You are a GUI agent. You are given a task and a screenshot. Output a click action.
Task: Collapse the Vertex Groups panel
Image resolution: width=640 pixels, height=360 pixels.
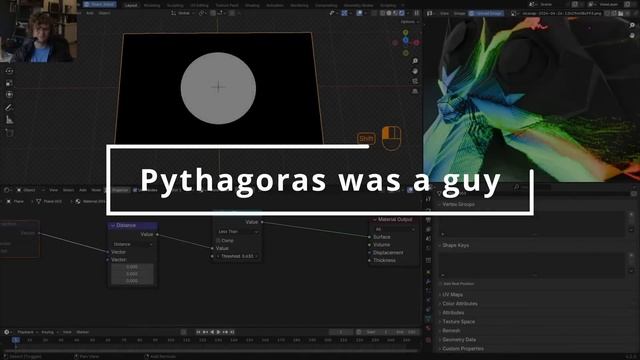tap(457, 204)
